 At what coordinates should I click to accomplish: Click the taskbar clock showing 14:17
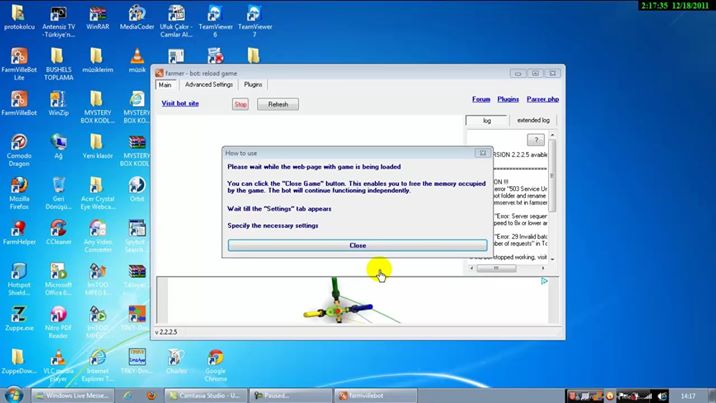click(x=688, y=396)
